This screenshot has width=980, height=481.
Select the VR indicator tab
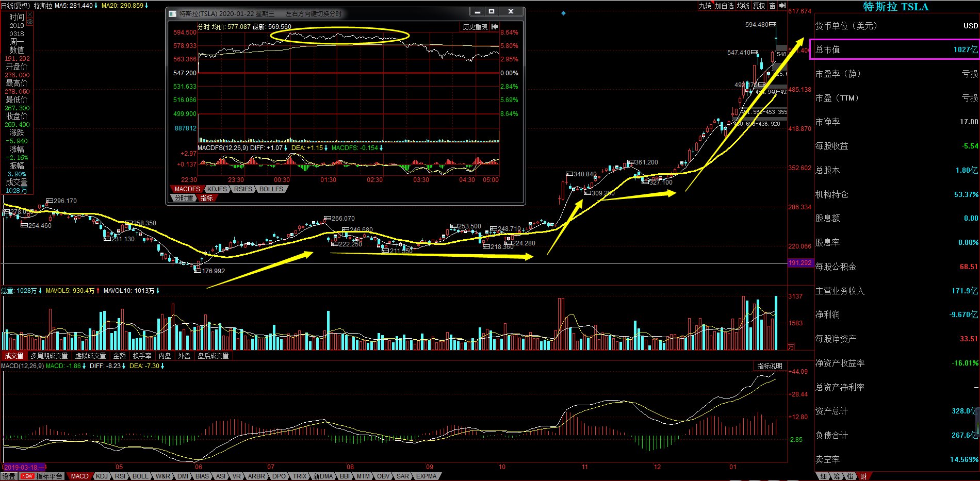click(237, 476)
